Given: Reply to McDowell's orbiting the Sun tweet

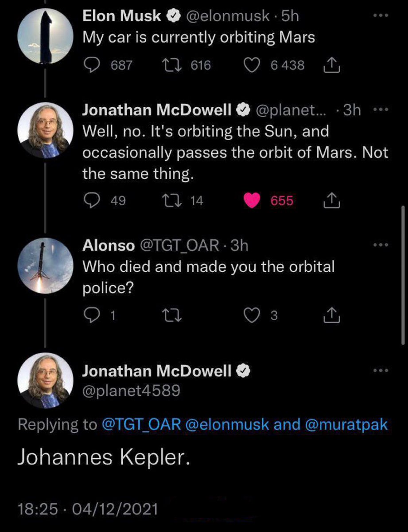Looking at the screenshot, I should coord(92,201).
